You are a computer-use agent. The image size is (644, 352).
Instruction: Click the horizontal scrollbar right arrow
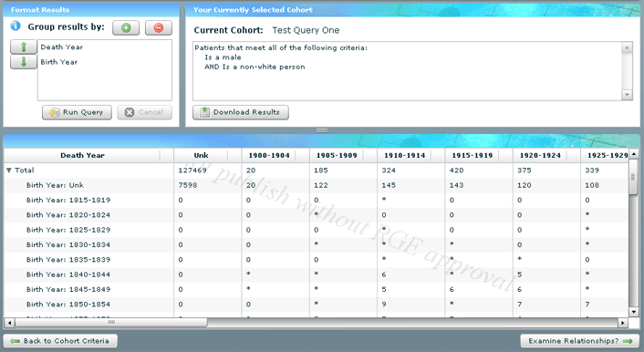tap(623, 323)
